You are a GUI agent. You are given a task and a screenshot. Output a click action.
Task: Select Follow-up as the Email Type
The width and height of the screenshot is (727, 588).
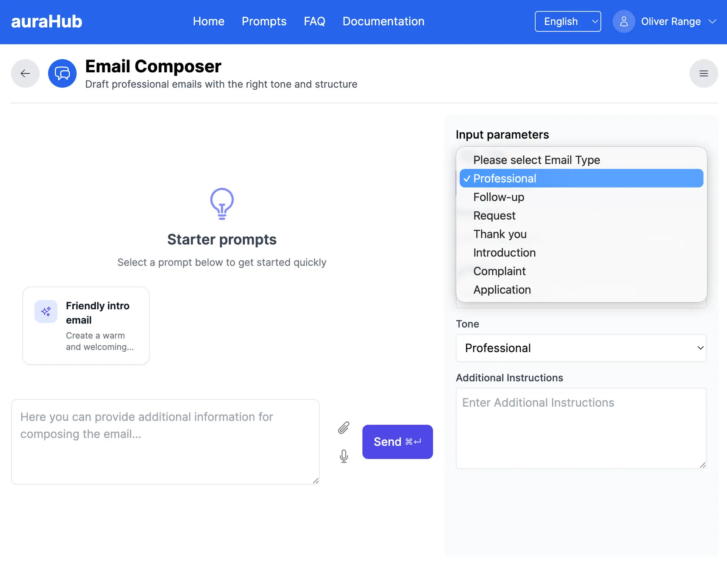tap(498, 197)
